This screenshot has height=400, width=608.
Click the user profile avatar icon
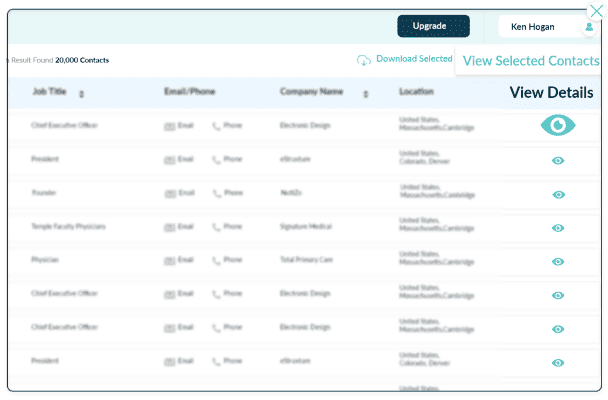tap(589, 27)
